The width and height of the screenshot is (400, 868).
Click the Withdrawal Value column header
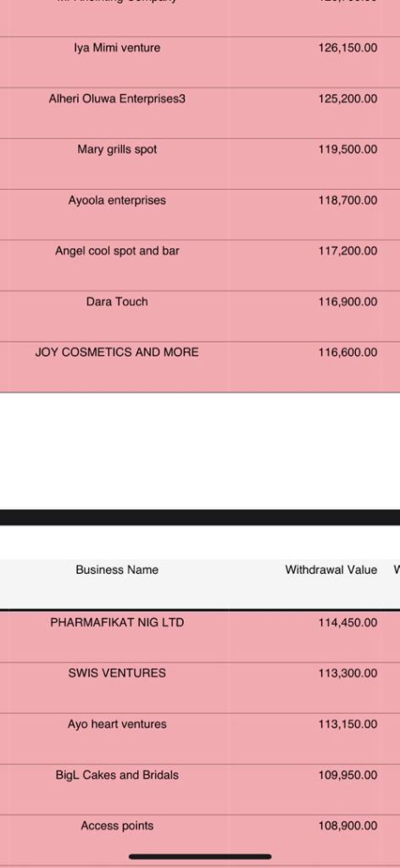(x=331, y=570)
